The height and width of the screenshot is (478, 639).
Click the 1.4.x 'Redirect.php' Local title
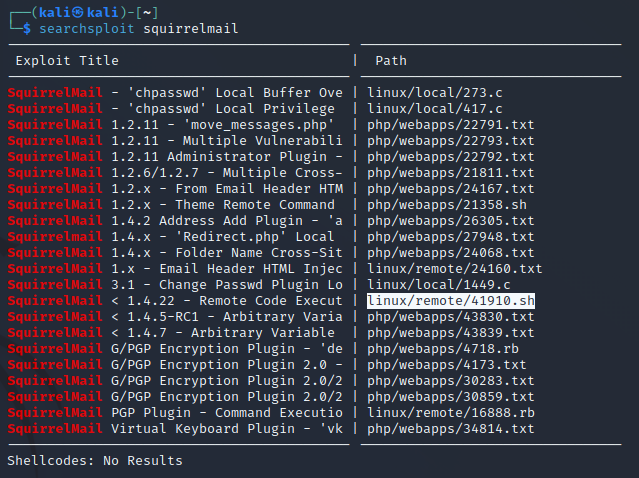pyautogui.click(x=171, y=237)
